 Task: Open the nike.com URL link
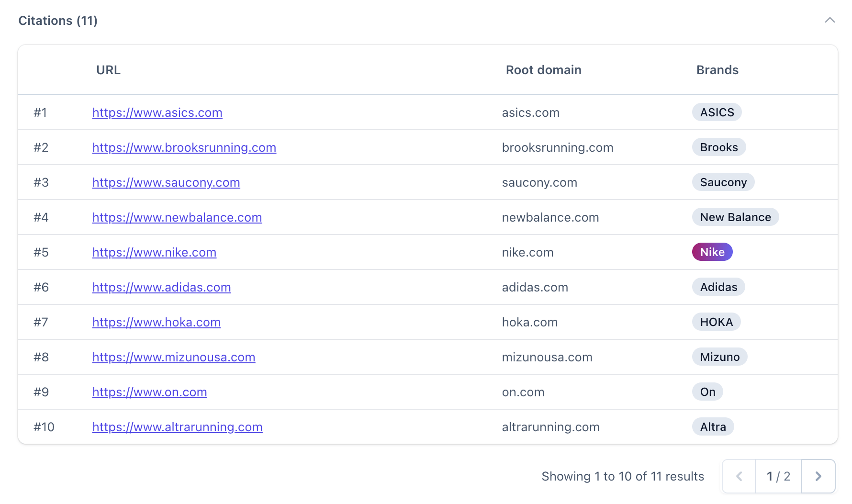click(154, 252)
